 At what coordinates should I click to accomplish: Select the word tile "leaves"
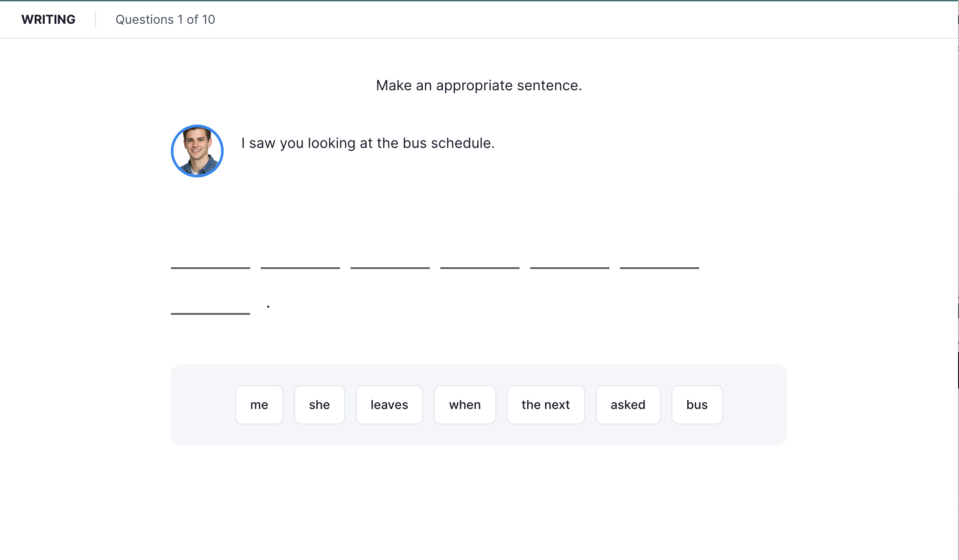(x=389, y=405)
